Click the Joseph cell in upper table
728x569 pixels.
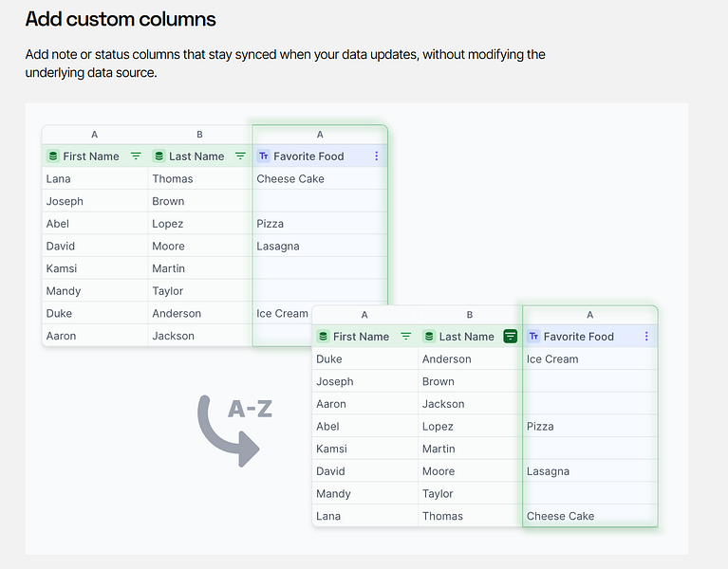95,201
